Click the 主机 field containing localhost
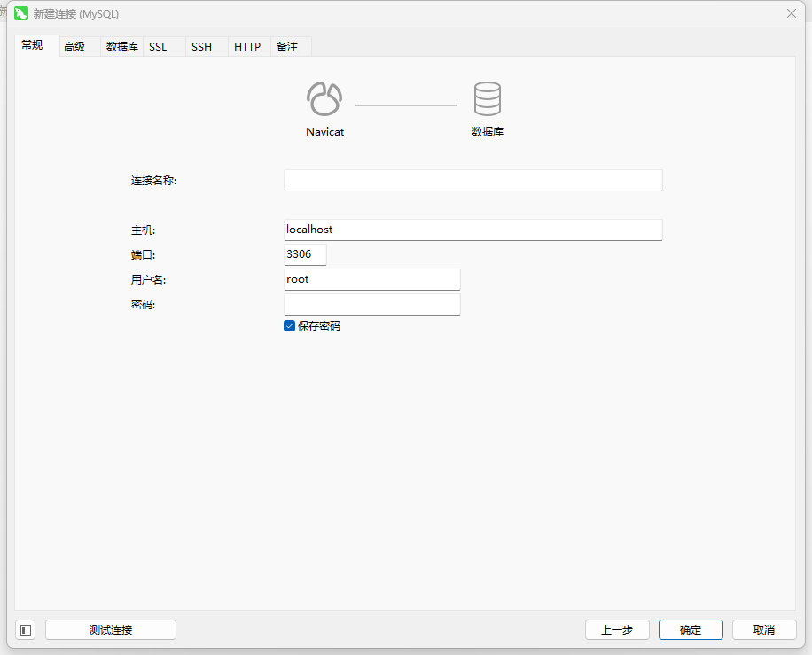The width and height of the screenshot is (812, 655). (x=473, y=230)
